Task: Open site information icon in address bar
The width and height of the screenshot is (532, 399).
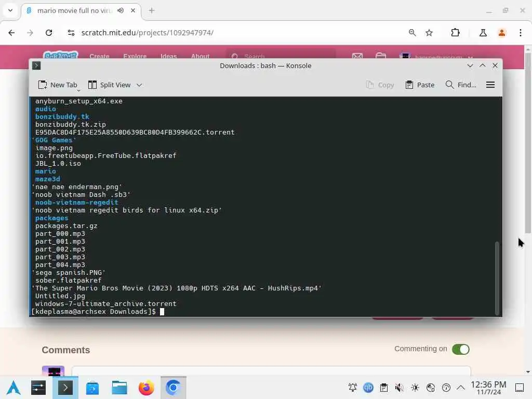Action: click(71, 33)
